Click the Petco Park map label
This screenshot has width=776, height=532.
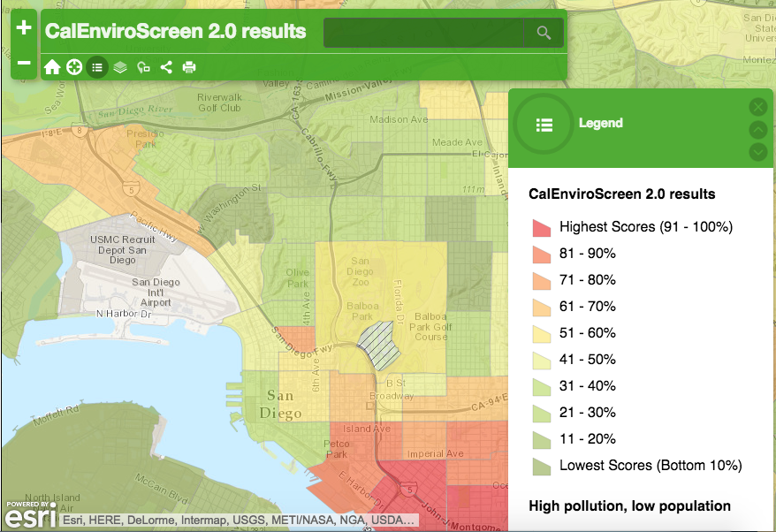(337, 449)
